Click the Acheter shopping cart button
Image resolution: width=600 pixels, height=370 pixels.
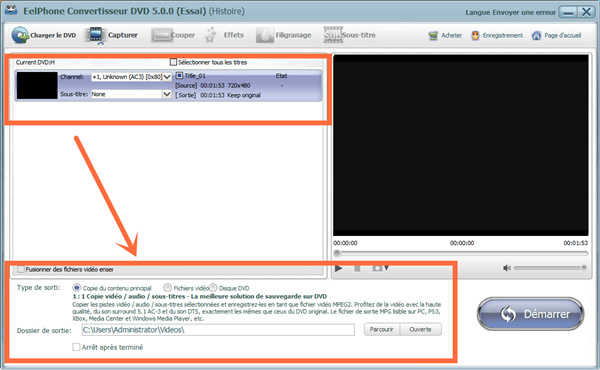pyautogui.click(x=445, y=36)
